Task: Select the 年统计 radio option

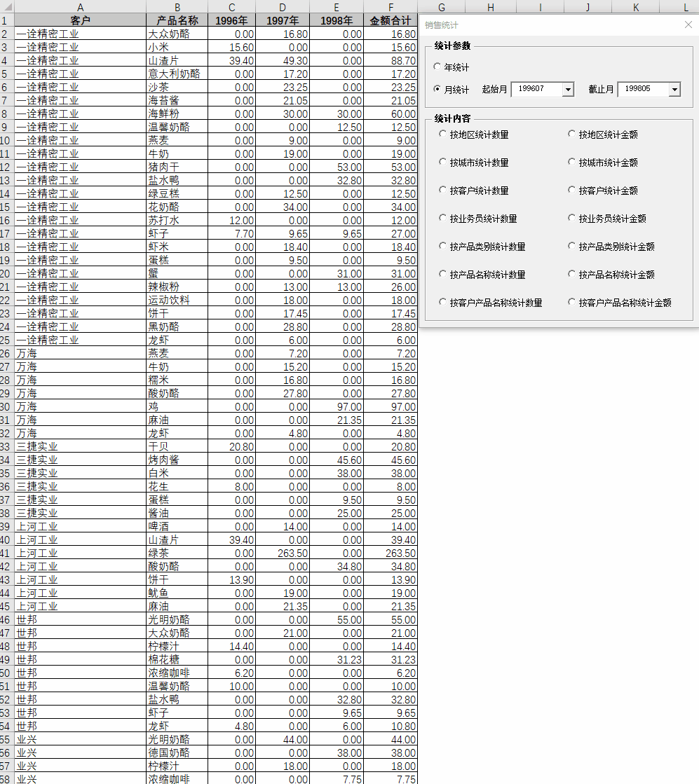Action: [x=437, y=67]
